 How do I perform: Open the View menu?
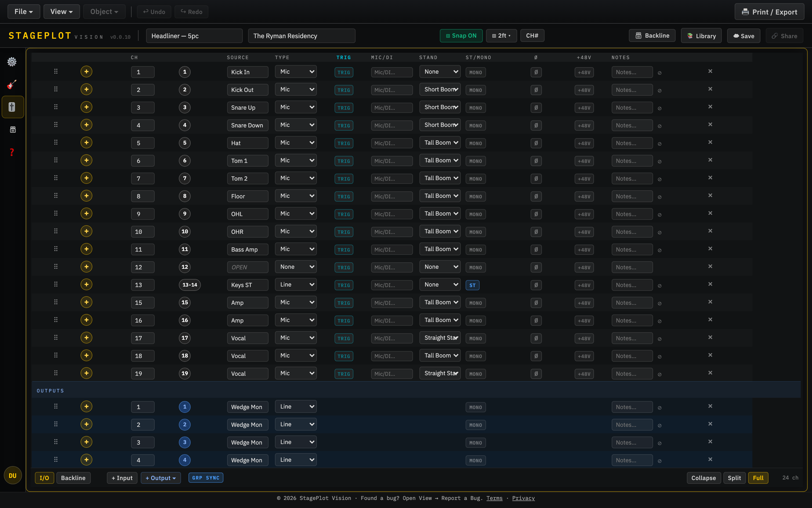[x=61, y=12]
